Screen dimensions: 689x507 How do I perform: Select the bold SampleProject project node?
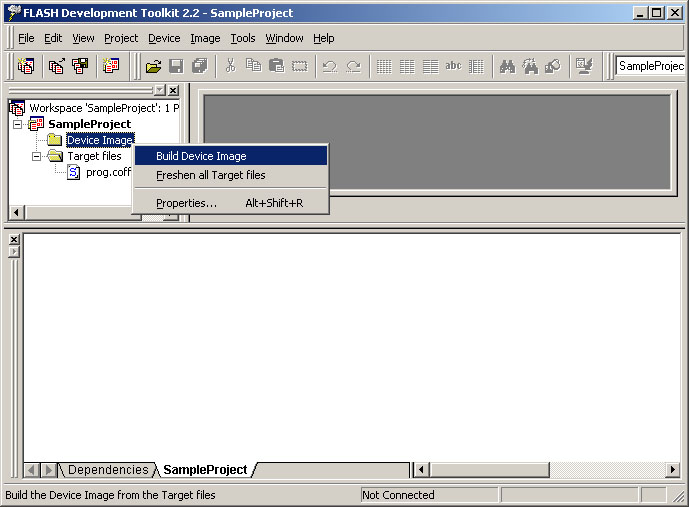pos(90,124)
